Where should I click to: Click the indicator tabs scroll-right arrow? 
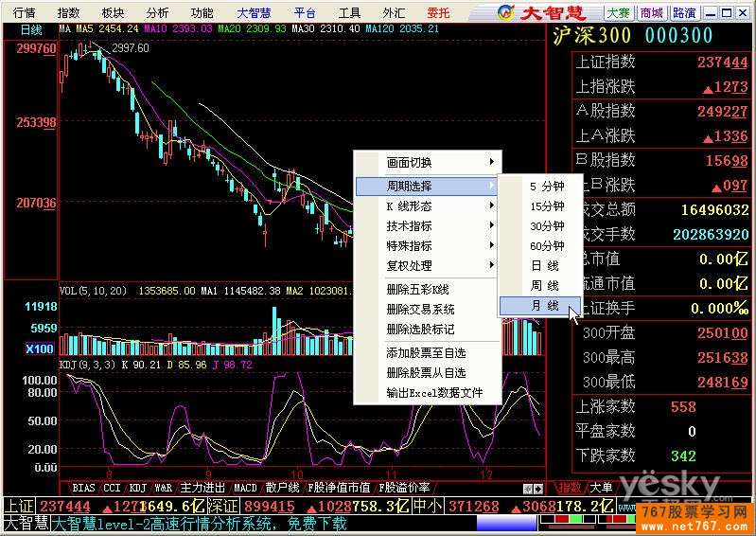click(538, 489)
